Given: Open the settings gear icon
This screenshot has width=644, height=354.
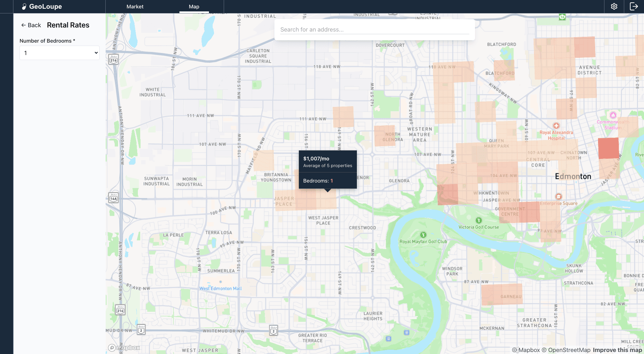Looking at the screenshot, I should tap(614, 6).
